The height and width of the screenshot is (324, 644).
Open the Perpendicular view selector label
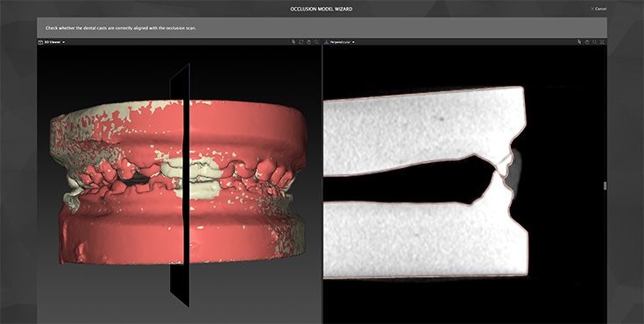coord(341,42)
